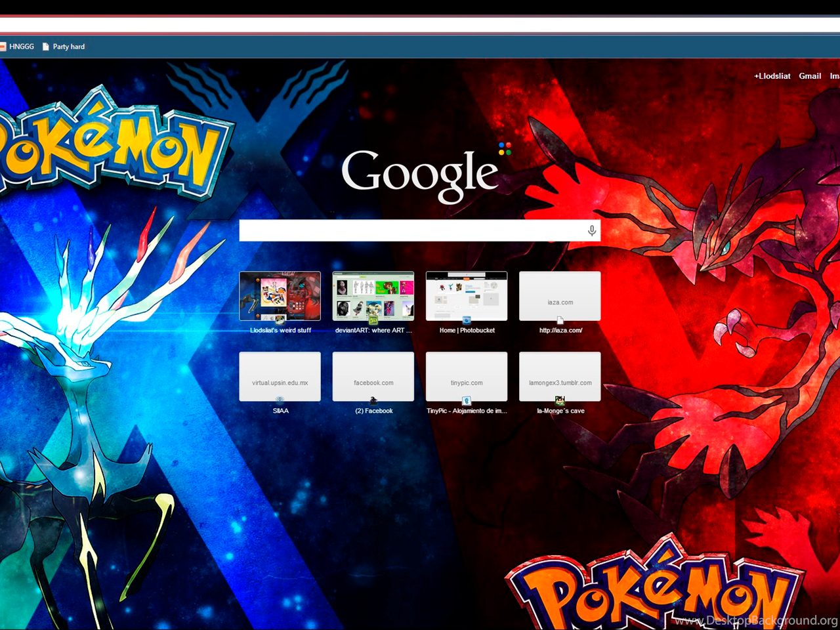Click the Google logo
Image resolution: width=840 pixels, height=630 pixels.
pyautogui.click(x=425, y=173)
